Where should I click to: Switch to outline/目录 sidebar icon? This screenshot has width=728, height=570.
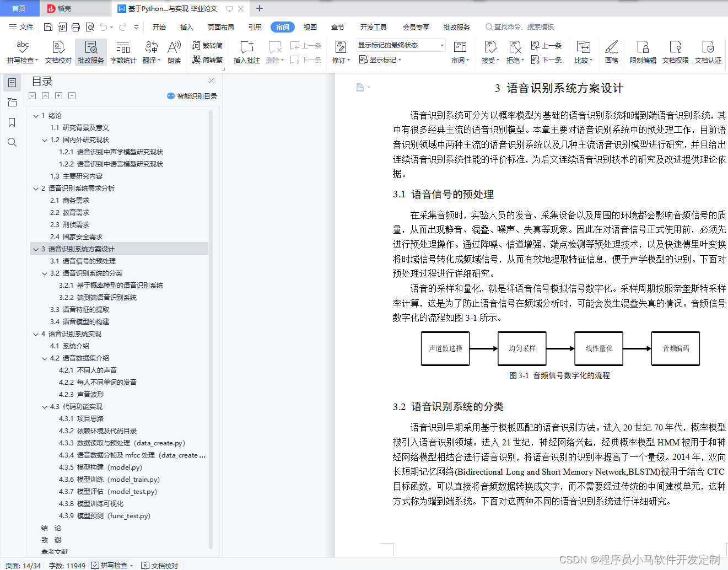click(x=12, y=83)
